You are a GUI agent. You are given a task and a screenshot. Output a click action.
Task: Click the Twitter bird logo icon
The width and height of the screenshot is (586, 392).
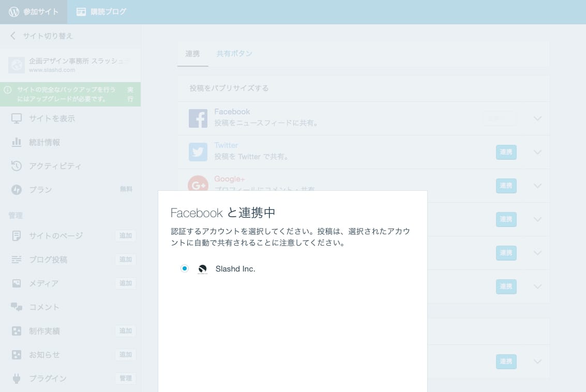[x=198, y=152]
